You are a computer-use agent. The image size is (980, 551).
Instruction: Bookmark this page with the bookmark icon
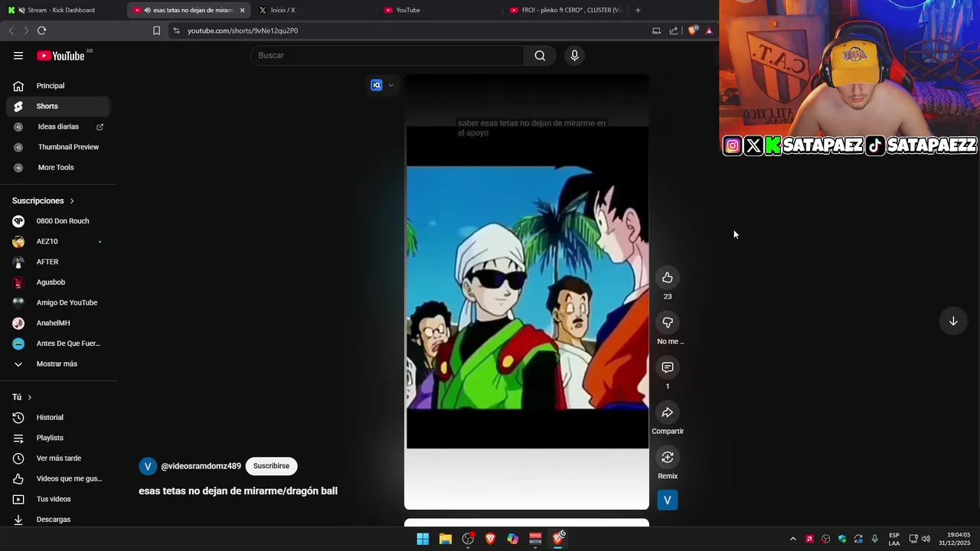pyautogui.click(x=156, y=31)
